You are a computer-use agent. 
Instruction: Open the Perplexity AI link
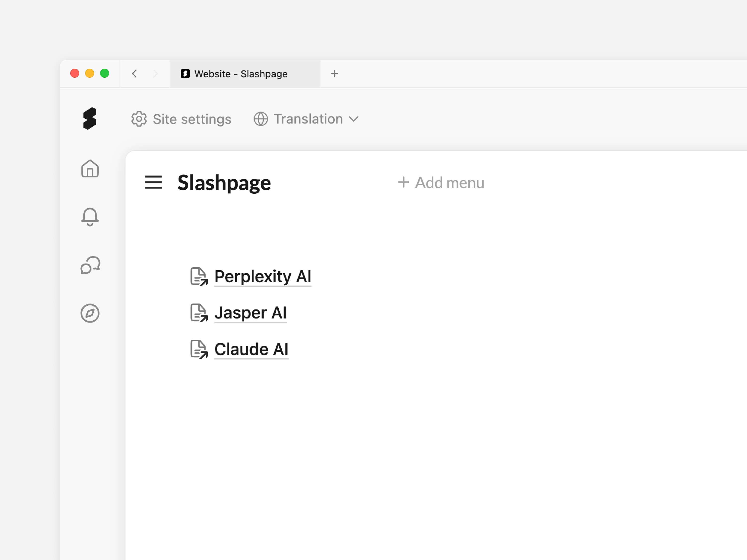pyautogui.click(x=263, y=277)
